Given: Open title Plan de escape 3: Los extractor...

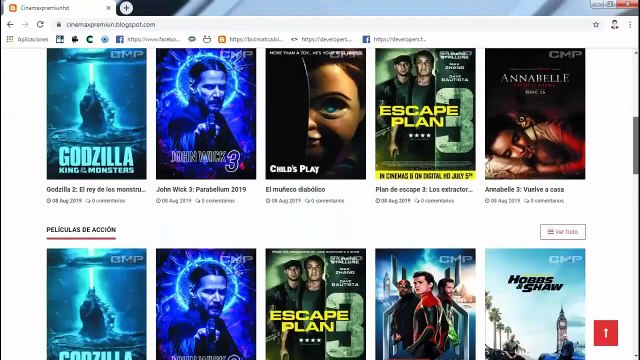Looking at the screenshot, I should tap(424, 189).
